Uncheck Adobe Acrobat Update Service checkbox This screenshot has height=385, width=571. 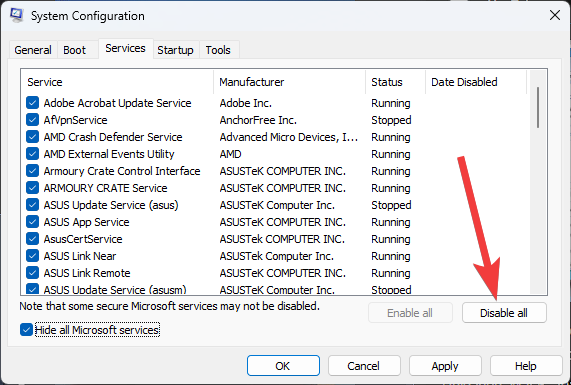click(32, 103)
